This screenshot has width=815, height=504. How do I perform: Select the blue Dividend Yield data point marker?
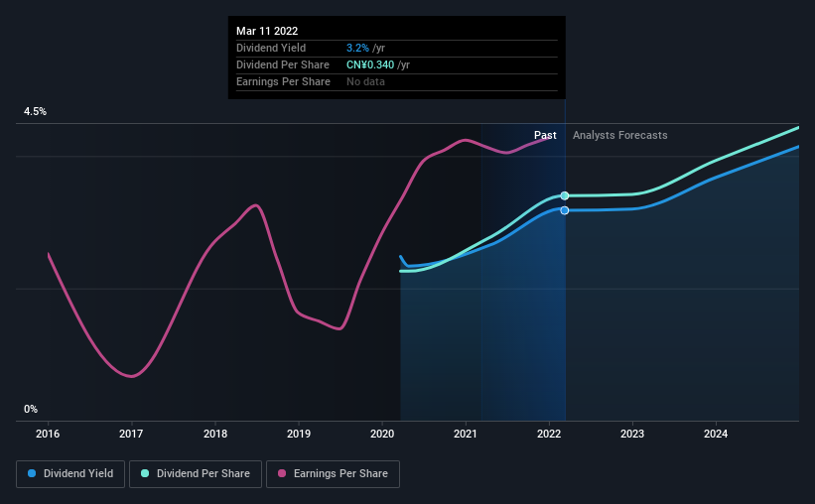[x=565, y=210]
